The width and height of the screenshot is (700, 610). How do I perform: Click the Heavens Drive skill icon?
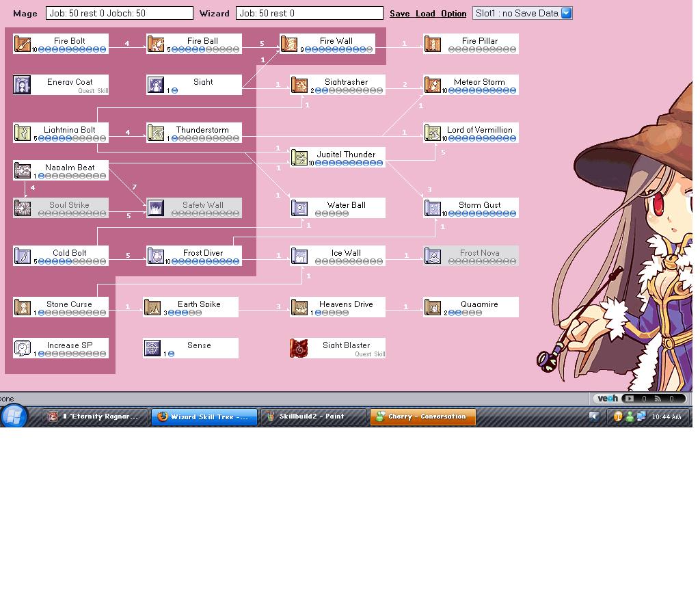pyautogui.click(x=299, y=307)
